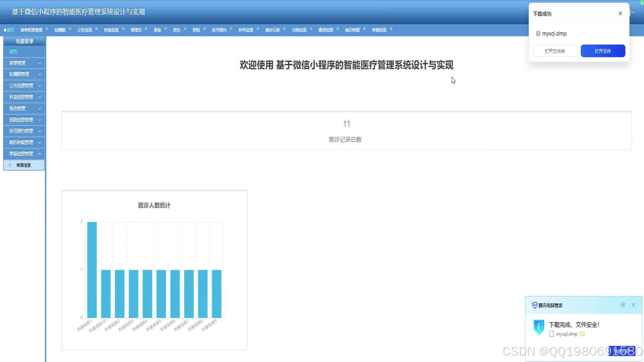Viewport: 644px width, 362px height.
Task: Open settings gear in 腾讯电脑管家 popup
Action: tap(623, 305)
